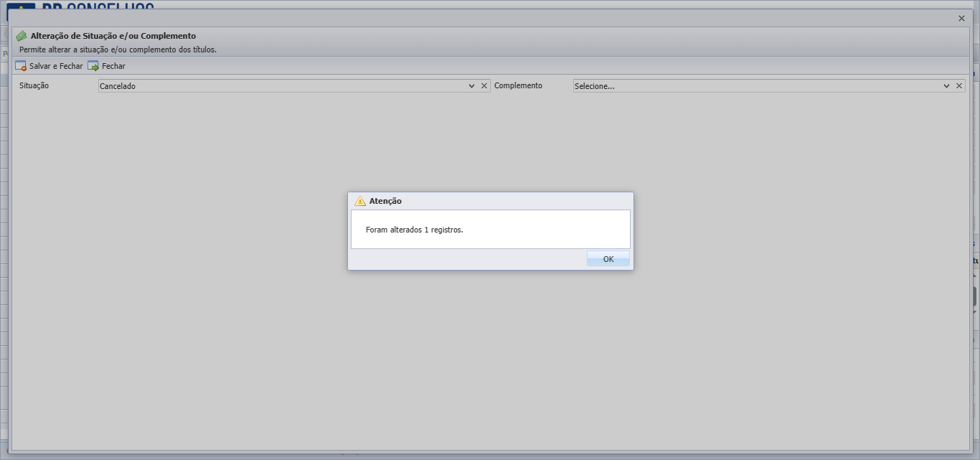
Task: Open the Cancelado combo box field
Action: point(283,86)
